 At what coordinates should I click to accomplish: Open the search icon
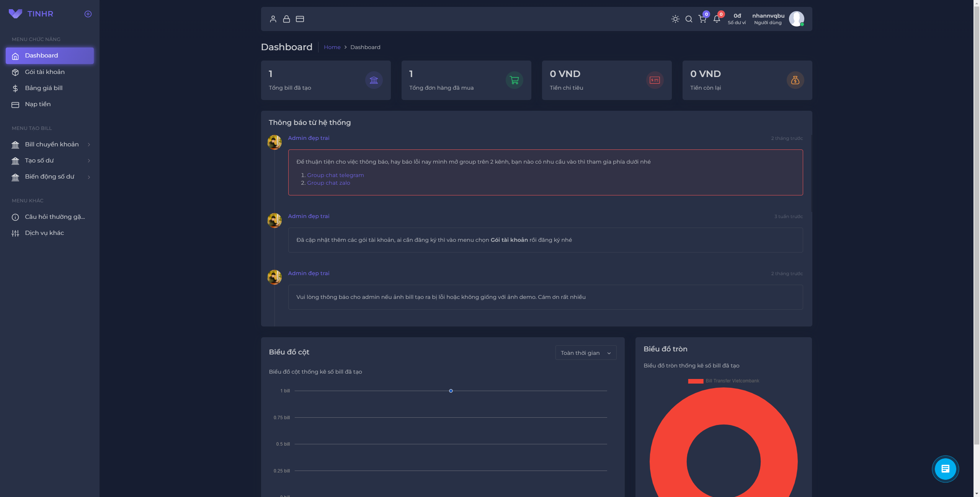click(x=689, y=19)
